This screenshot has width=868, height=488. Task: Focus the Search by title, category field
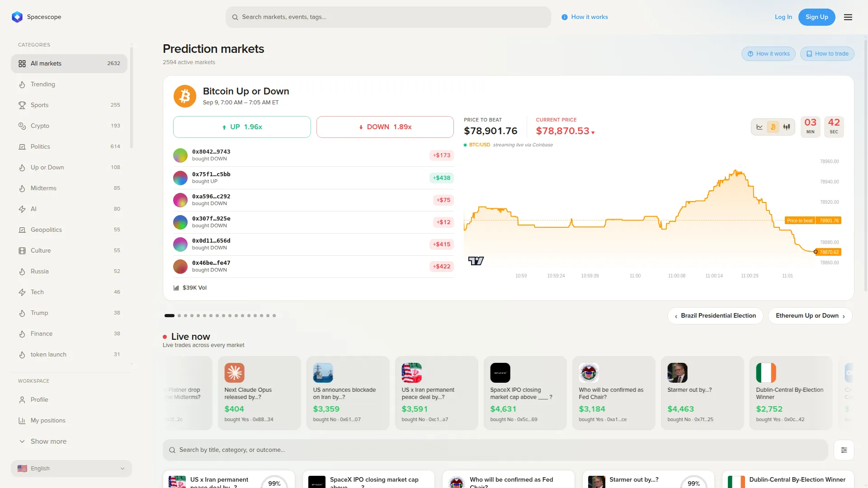click(x=495, y=450)
